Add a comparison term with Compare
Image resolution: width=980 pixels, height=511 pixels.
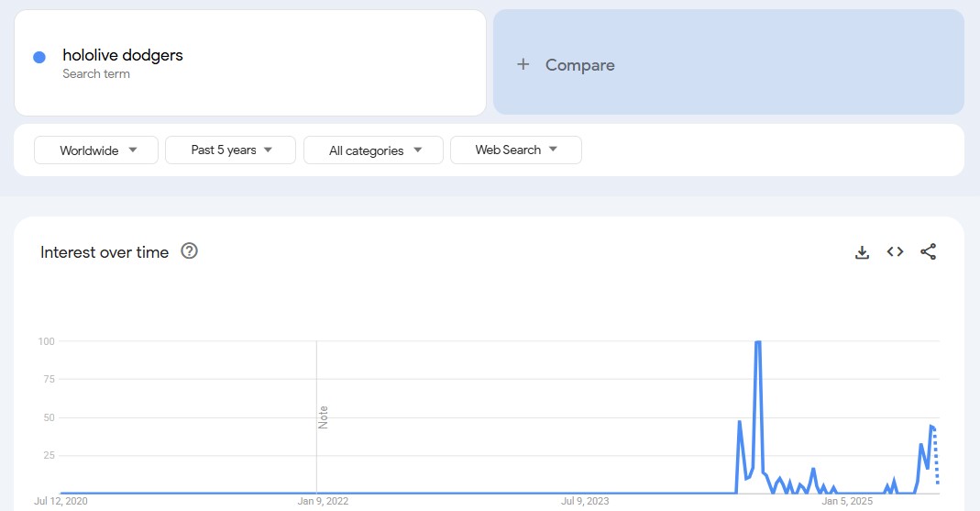729,61
